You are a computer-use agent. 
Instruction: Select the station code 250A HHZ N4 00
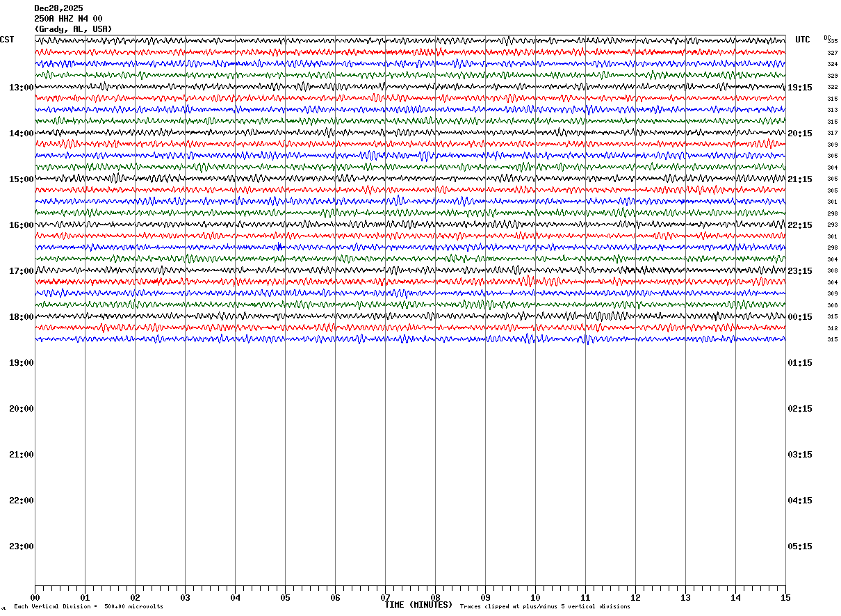(68, 19)
